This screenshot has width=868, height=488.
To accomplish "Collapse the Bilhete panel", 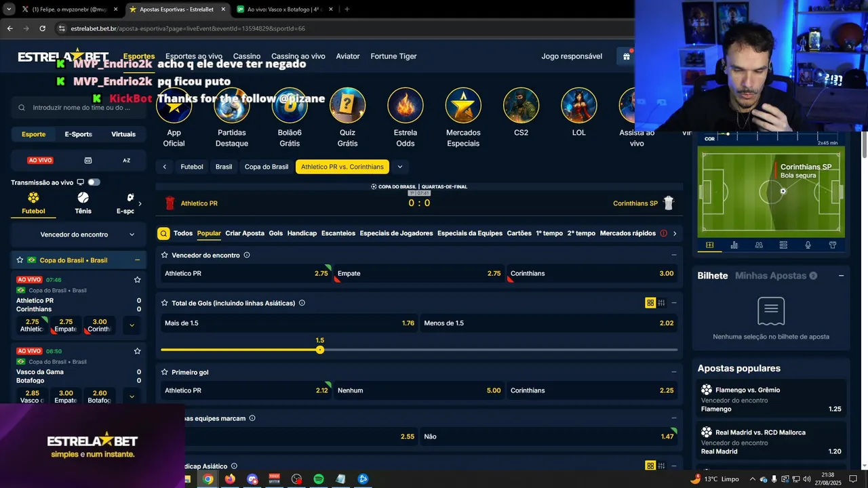I will (x=841, y=276).
